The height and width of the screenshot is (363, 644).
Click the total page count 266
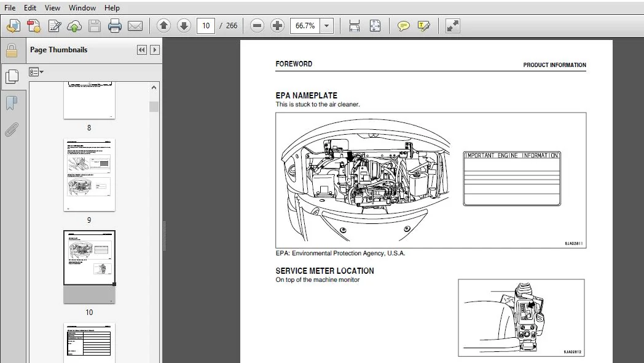232,26
